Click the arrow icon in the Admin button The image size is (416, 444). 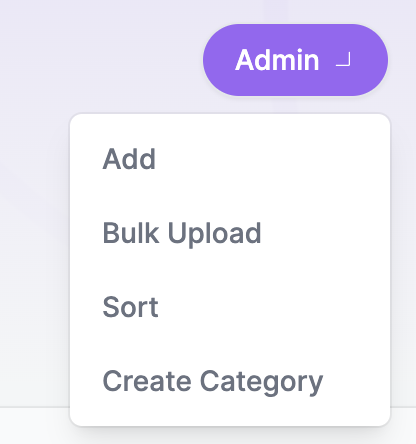coord(343,60)
